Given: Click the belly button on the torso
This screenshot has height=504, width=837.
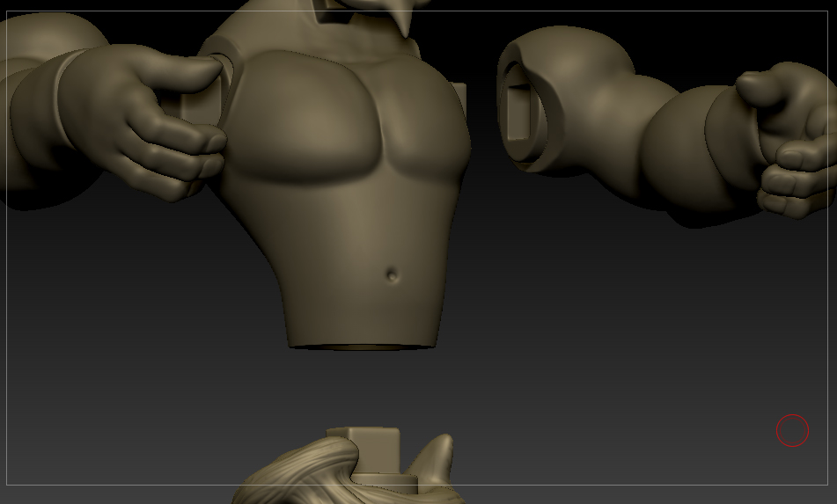Looking at the screenshot, I should coord(393,274).
